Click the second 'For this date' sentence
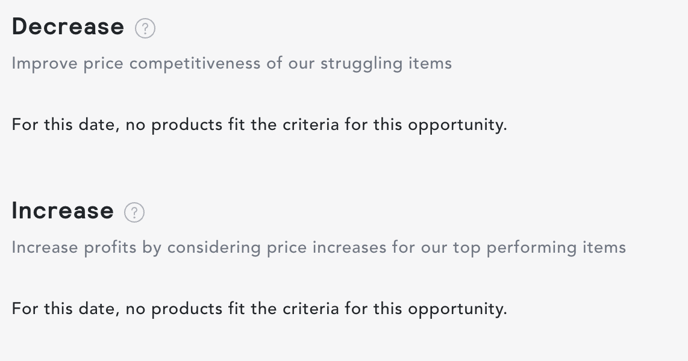Image resolution: width=688 pixels, height=361 pixels. 259,309
